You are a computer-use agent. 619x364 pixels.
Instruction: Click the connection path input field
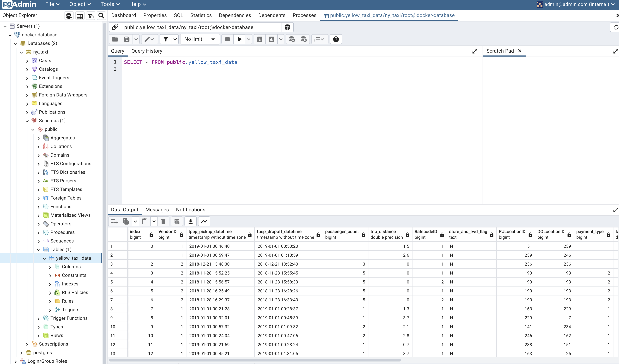[201, 27]
